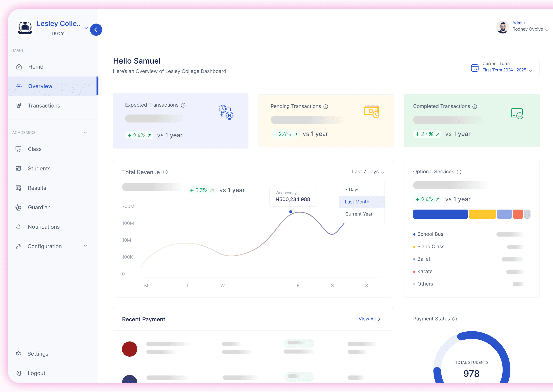Open the Home sidebar icon

[19, 67]
